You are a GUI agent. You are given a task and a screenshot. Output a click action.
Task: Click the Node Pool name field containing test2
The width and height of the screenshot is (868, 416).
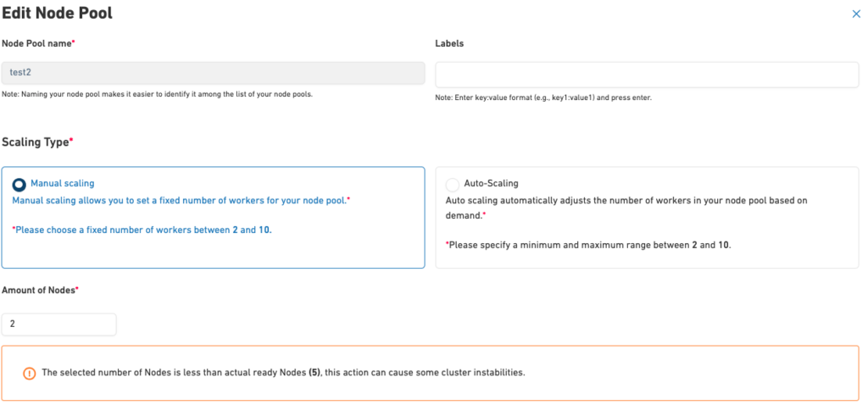[213, 74]
